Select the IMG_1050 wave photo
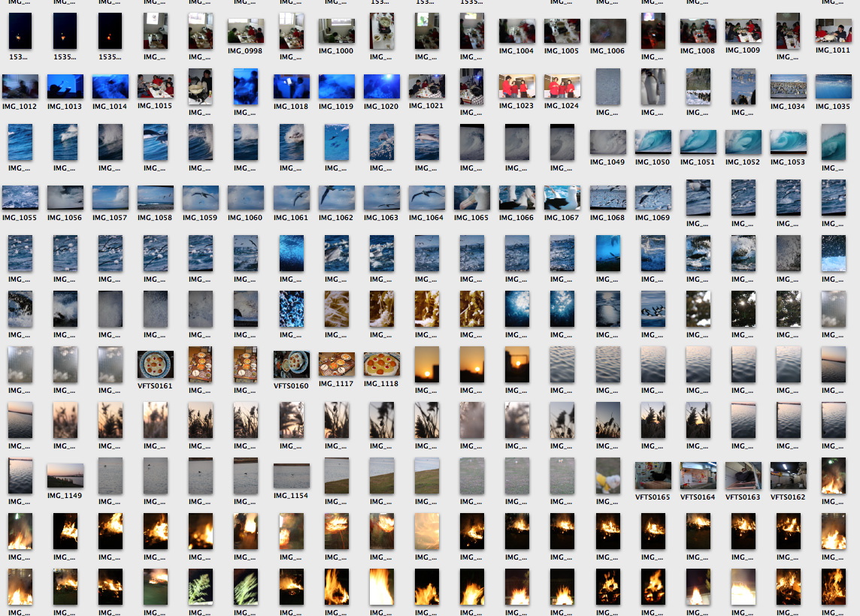Screen dimensions: 860x616 point(653,143)
